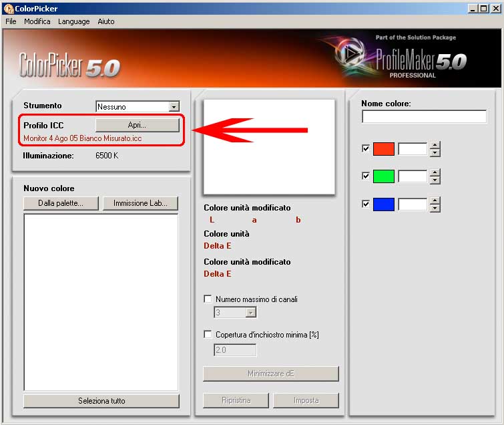Open the File menu
The width and height of the screenshot is (504, 425).
point(11,21)
